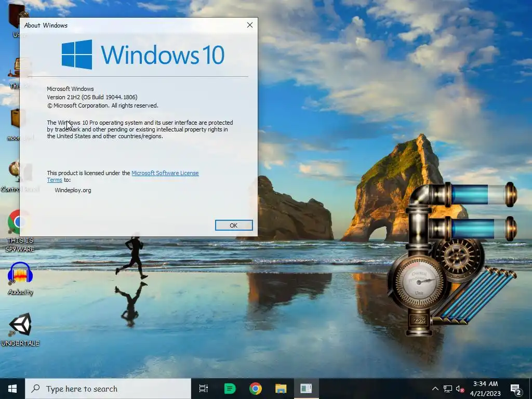Open the Audacity desktop icon
The width and height of the screenshot is (532, 399).
(x=20, y=279)
